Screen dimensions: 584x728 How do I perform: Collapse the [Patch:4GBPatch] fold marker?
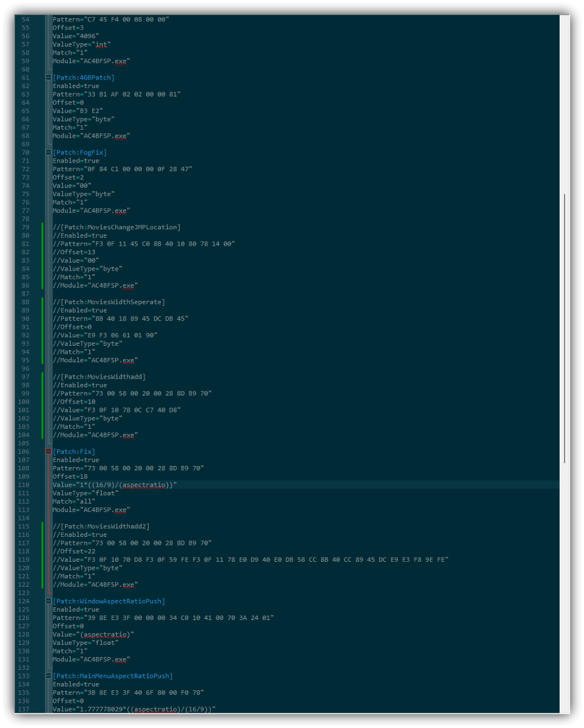(x=49, y=78)
